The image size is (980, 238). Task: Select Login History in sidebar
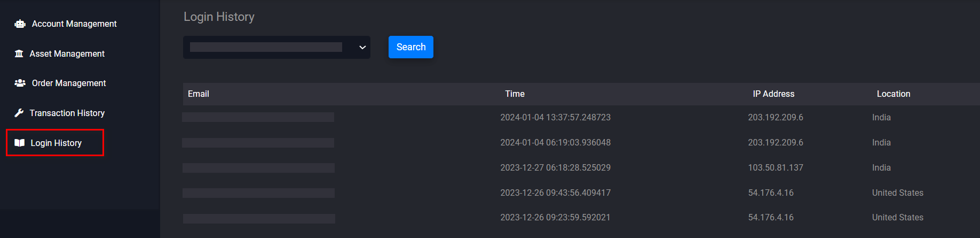pyautogui.click(x=56, y=143)
